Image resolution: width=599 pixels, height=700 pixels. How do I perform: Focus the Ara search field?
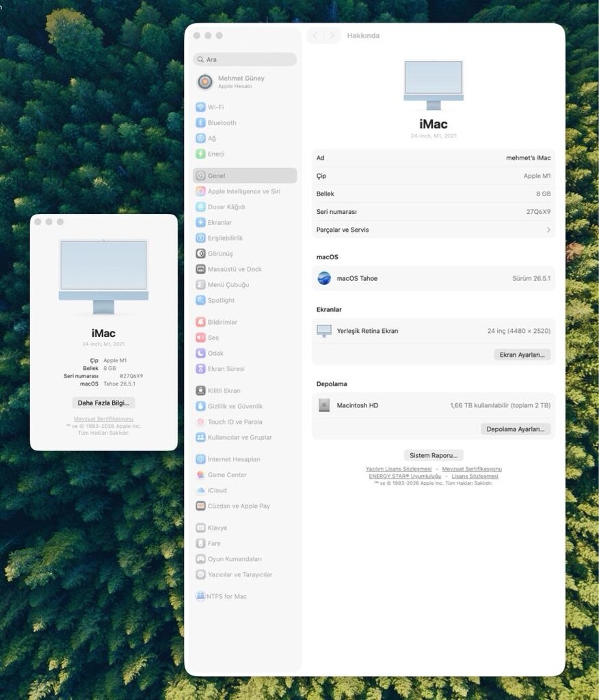click(x=245, y=59)
